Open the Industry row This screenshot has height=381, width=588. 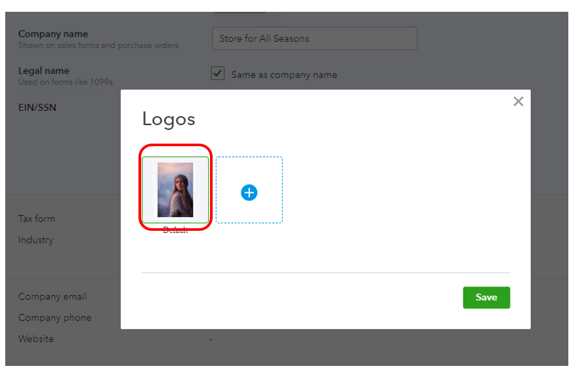[35, 240]
